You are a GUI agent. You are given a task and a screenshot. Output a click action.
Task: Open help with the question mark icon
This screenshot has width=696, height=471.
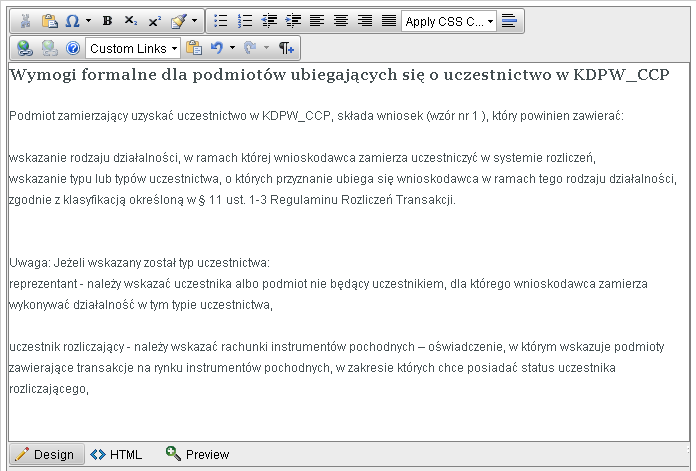73,48
